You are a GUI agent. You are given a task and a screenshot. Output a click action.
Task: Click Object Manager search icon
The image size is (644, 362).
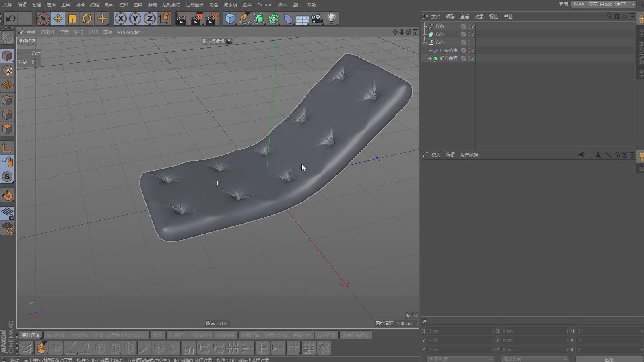(609, 16)
